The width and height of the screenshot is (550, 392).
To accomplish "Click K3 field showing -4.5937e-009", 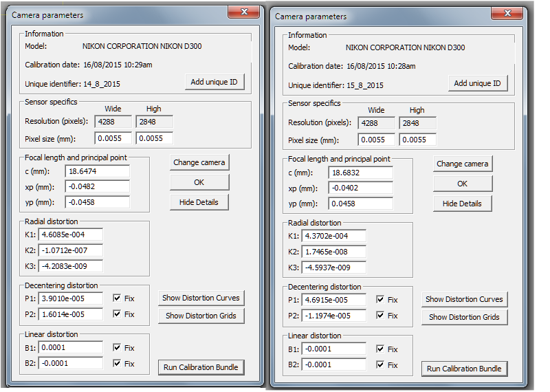I will (334, 268).
